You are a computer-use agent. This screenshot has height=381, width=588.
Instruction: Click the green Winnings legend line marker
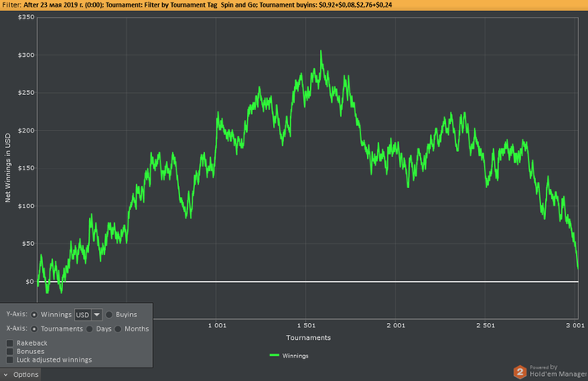click(275, 356)
